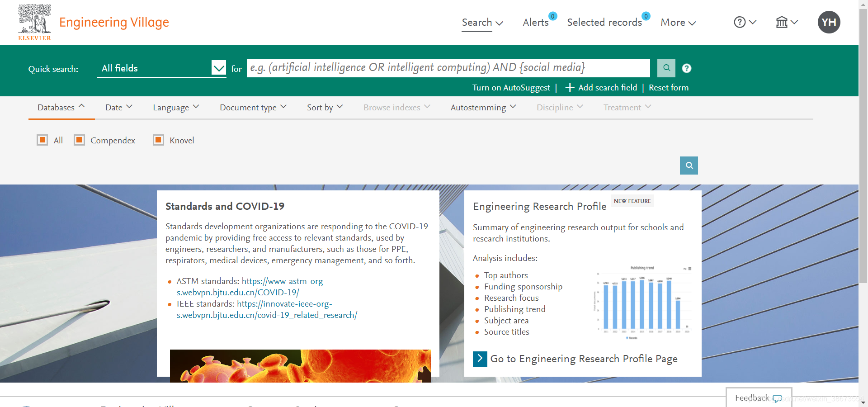Open the Search menu

point(482,23)
